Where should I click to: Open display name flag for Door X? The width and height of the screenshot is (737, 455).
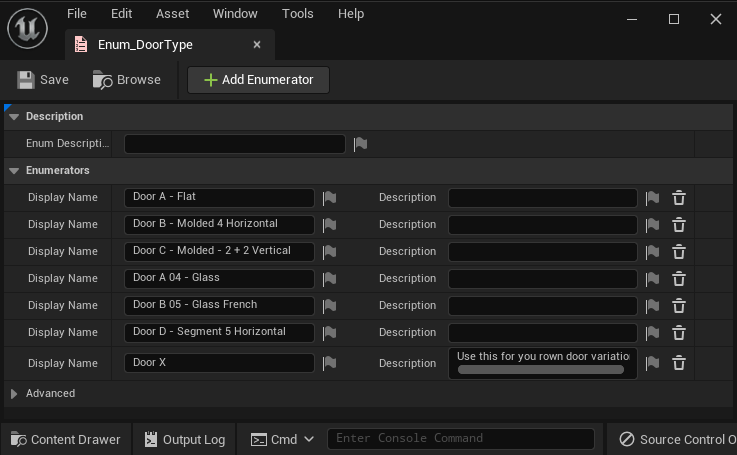pyautogui.click(x=329, y=363)
